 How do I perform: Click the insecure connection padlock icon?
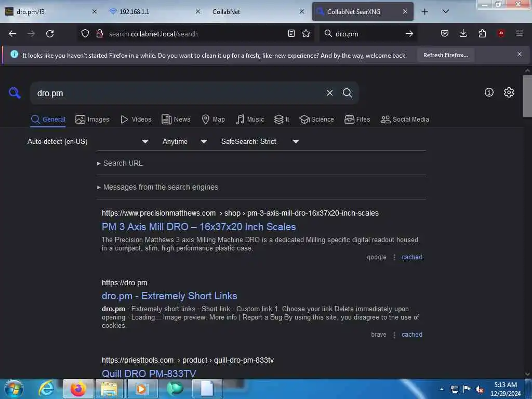100,33
